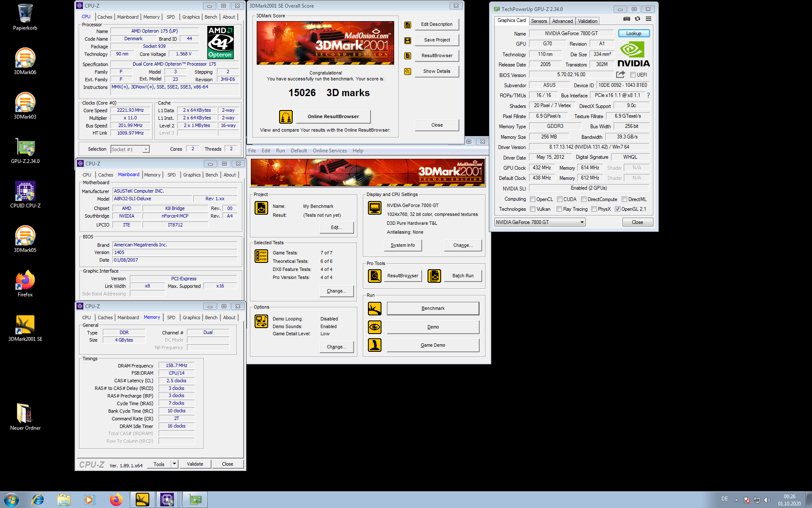812x508 pixels.
Task: Click the ResultBrowser icon in the score window
Action: pos(408,56)
